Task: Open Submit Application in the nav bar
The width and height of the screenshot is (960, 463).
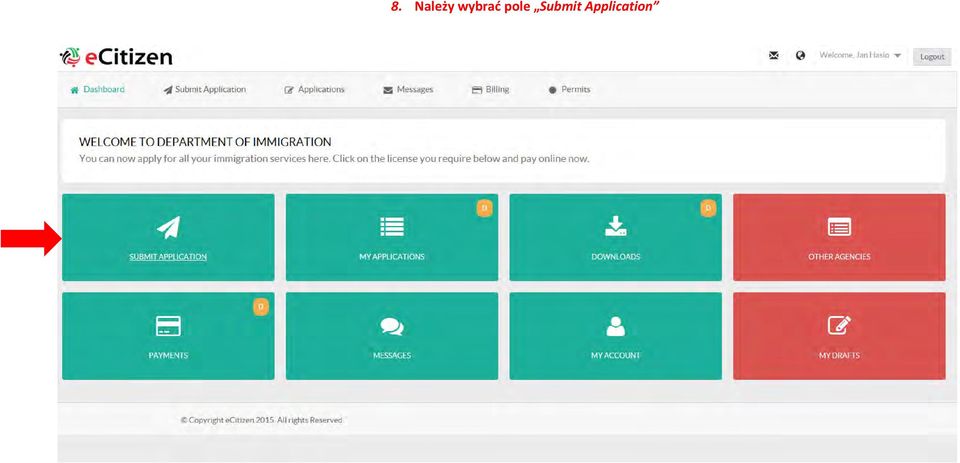Action: click(204, 89)
